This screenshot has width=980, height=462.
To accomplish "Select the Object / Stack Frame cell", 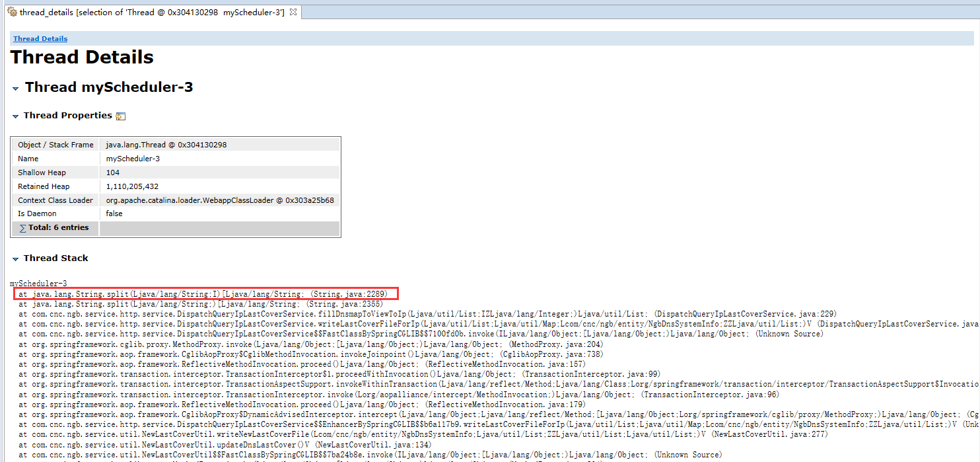I will pos(55,145).
